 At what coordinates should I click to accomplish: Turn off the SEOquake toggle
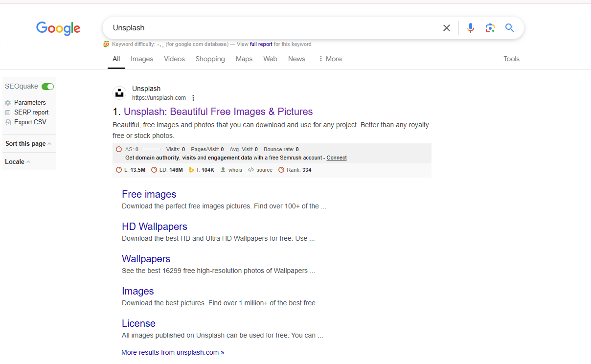pyautogui.click(x=47, y=87)
